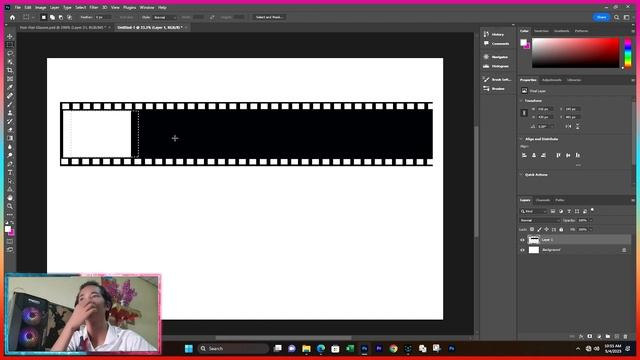Viewport: 640px width, 360px height.
Task: Click the add layer mask icon
Action: 590,336
